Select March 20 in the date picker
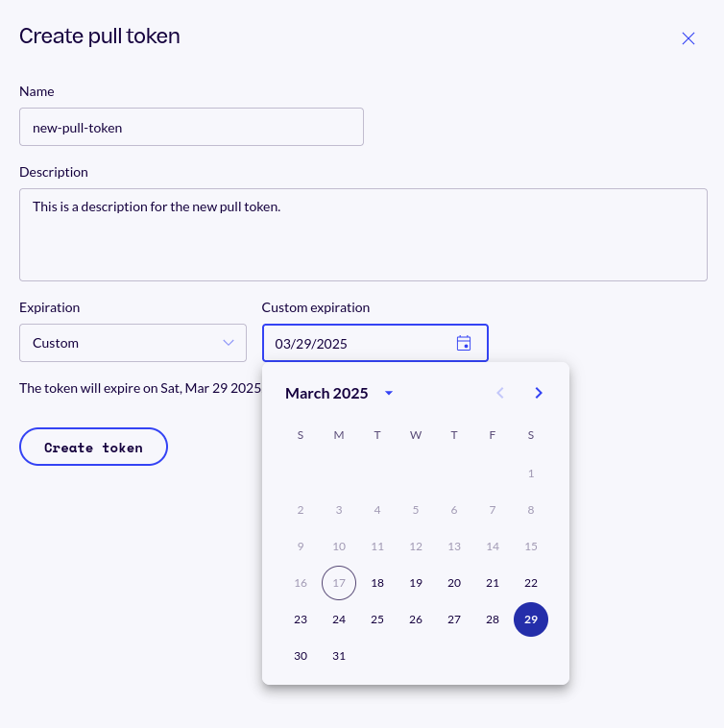This screenshot has height=728, width=724. coord(454,583)
